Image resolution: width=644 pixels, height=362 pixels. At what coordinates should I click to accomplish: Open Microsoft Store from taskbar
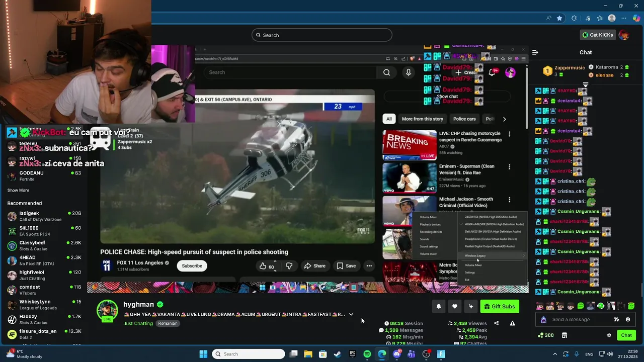tap(323, 354)
